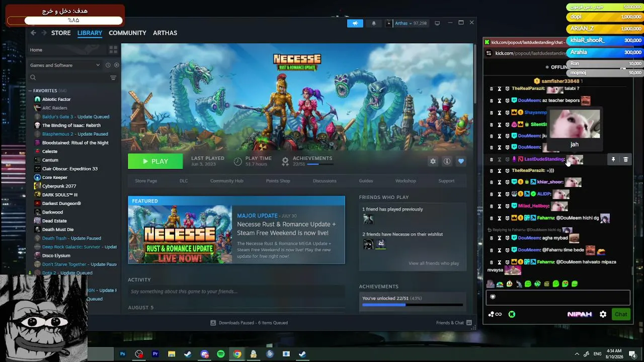This screenshot has height=362, width=644.
Task: Open Spotify from the taskbar
Action: (220, 354)
